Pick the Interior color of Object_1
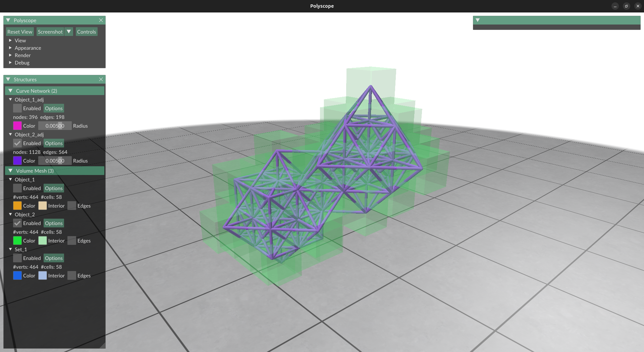 tap(43, 206)
